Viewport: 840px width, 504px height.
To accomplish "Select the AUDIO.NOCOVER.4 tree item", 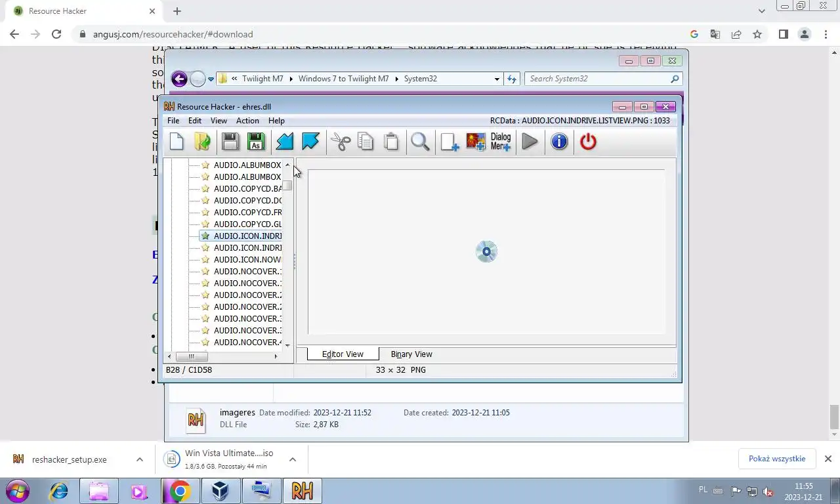I will click(x=247, y=342).
